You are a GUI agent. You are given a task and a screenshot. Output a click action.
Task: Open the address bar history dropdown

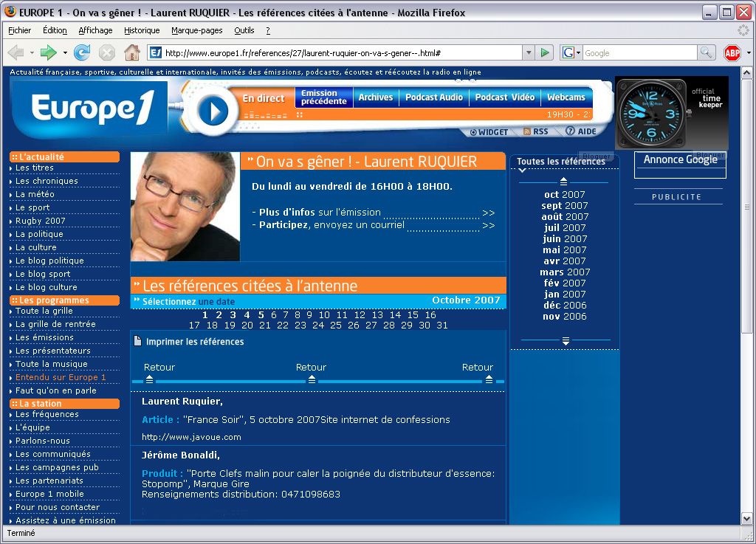coord(529,52)
